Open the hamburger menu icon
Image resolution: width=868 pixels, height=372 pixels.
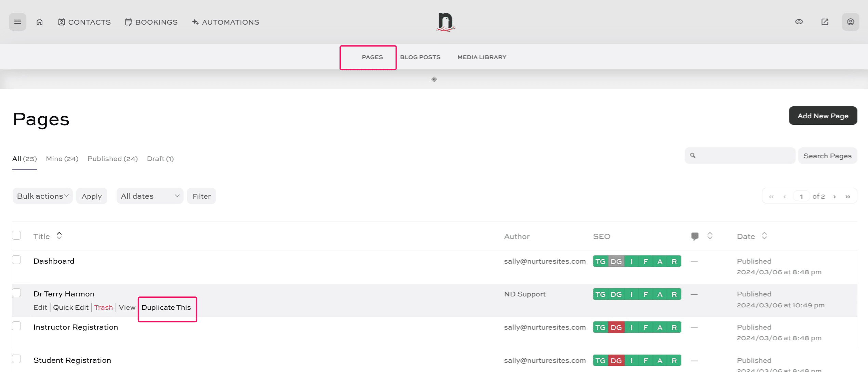17,22
